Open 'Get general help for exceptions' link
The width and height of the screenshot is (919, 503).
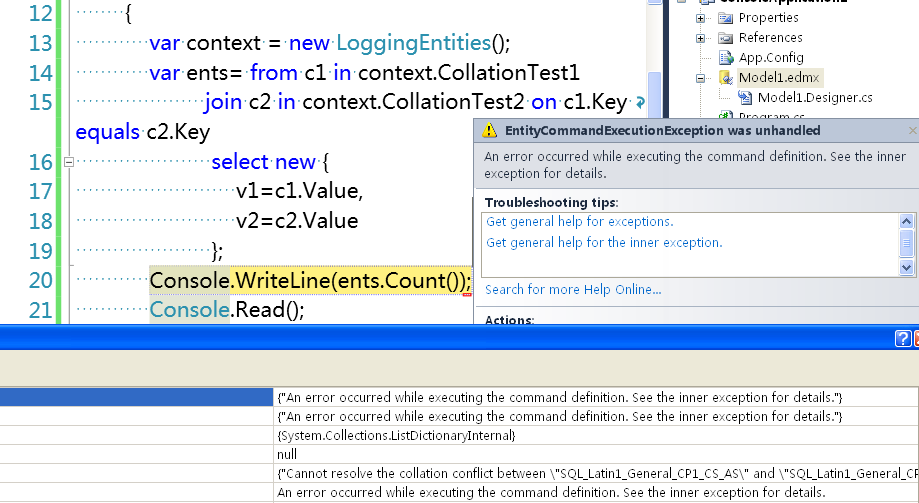(x=580, y=222)
